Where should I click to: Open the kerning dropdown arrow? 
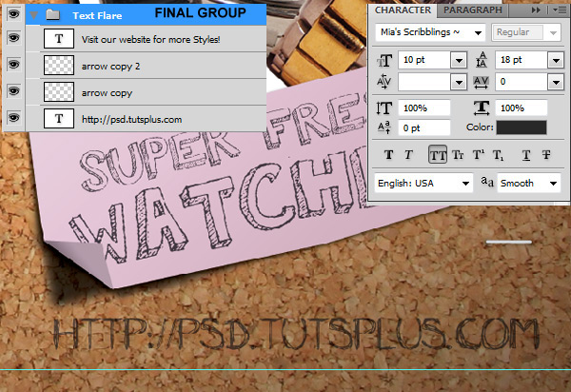(459, 83)
